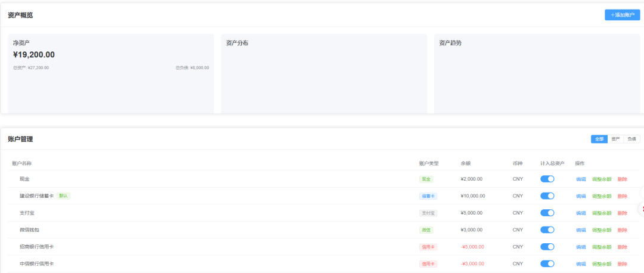Click the 现金 account type tag

click(x=426, y=179)
